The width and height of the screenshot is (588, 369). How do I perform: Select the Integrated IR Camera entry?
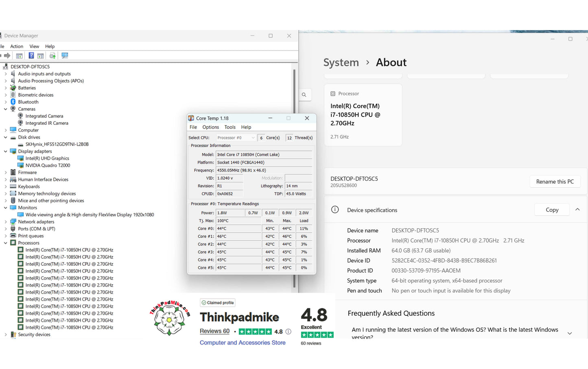47,123
